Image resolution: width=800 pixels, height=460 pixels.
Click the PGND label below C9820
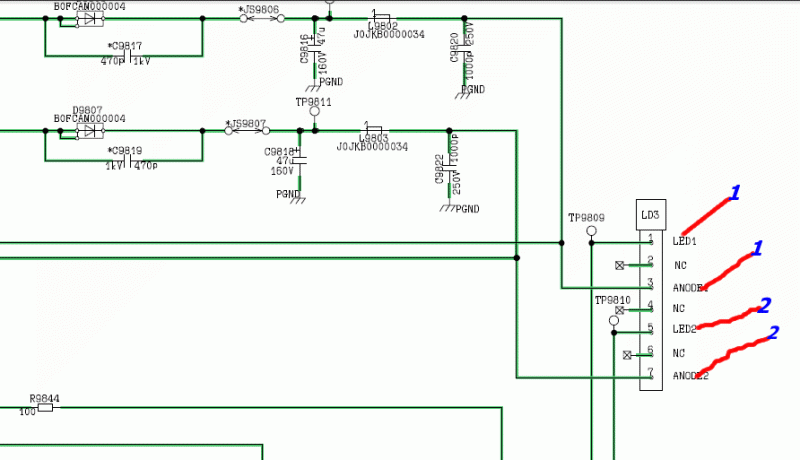point(473,90)
